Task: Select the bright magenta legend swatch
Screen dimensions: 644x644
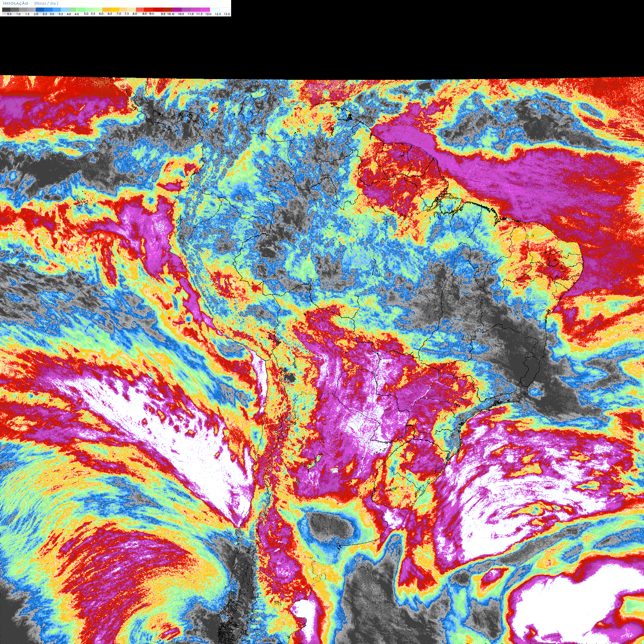Action: (x=205, y=10)
